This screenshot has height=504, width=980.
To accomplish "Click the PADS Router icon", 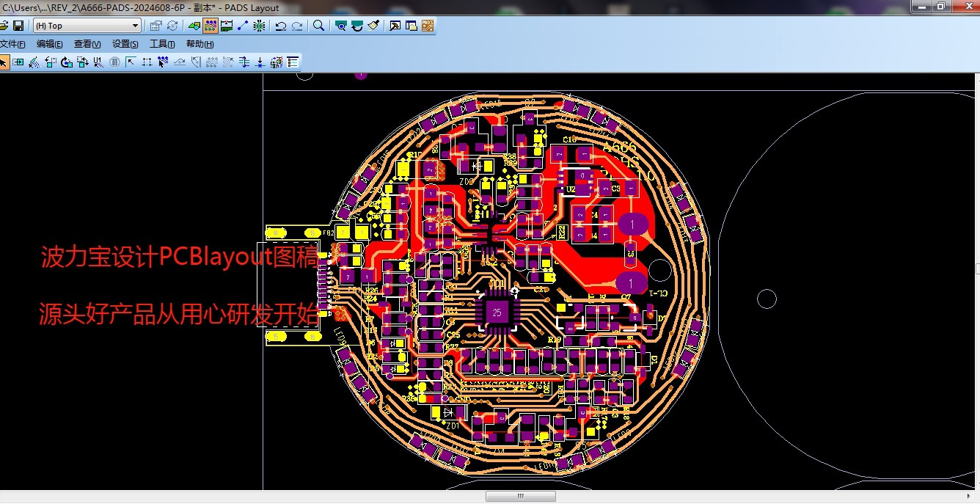I will click(x=428, y=26).
